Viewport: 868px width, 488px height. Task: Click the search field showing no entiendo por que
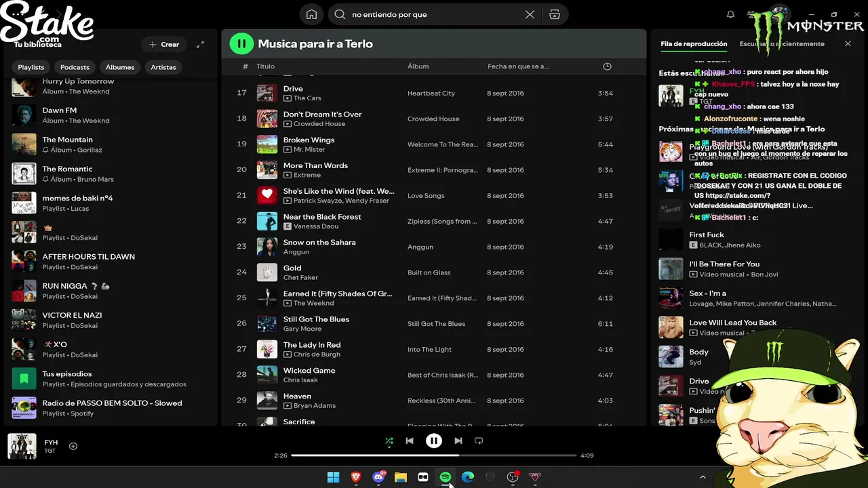[x=434, y=14]
